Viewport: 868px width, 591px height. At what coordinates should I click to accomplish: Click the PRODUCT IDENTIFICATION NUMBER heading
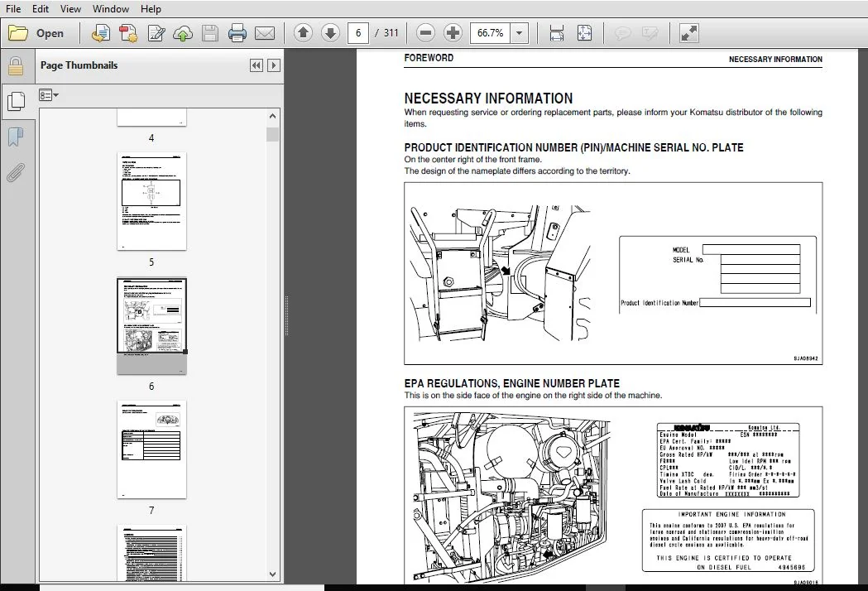coord(573,148)
